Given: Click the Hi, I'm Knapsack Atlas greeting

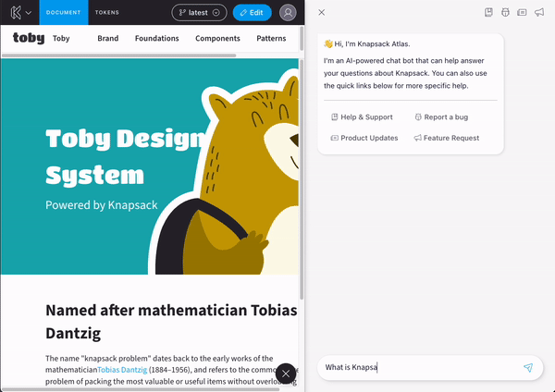Looking at the screenshot, I should tap(367, 43).
